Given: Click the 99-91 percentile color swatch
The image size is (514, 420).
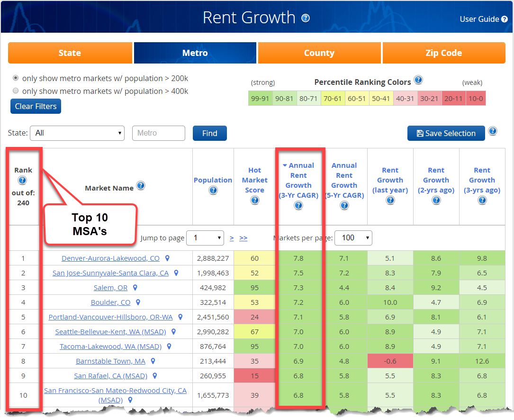Looking at the screenshot, I should [x=260, y=99].
